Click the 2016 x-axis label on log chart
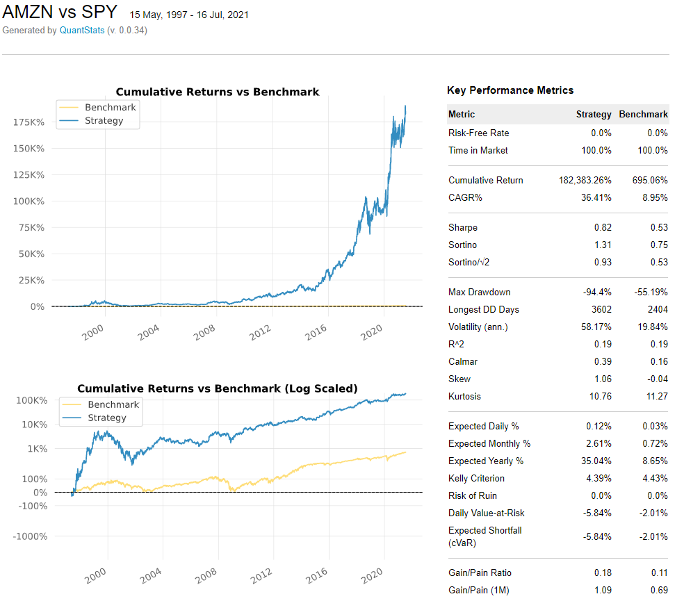Viewport: 700px width, 601px height. point(316,576)
